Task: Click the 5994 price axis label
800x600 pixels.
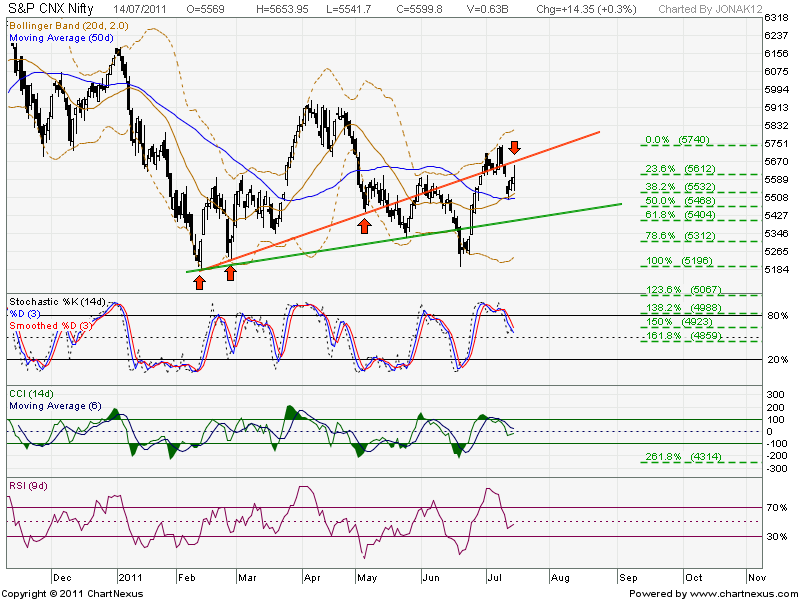Action: click(776, 89)
